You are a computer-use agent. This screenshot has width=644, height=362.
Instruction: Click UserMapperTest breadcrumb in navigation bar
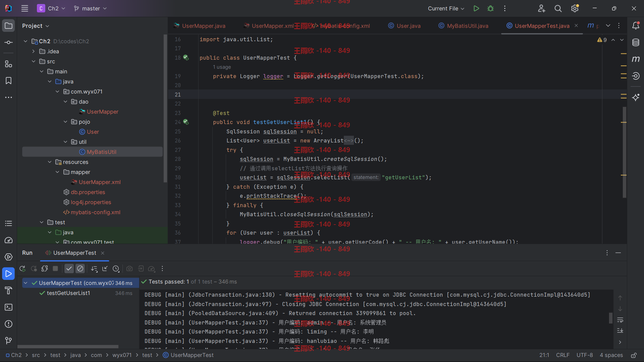coord(188,355)
